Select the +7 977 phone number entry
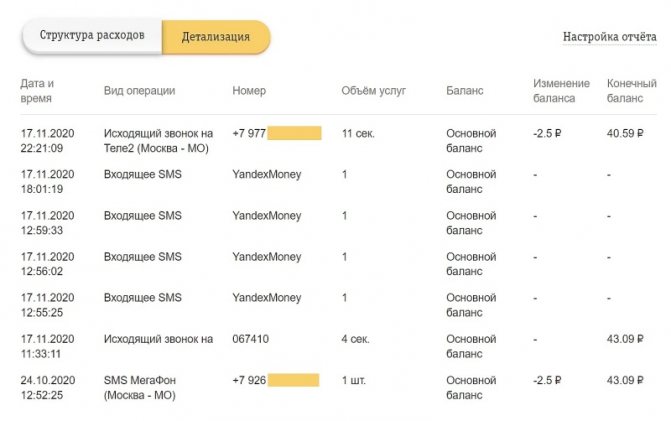Image resolution: width=671 pixels, height=421 pixels. pos(277,133)
